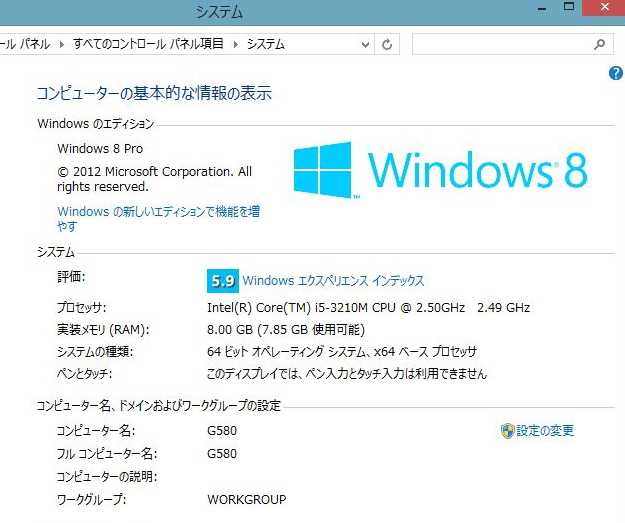Click the ペンとタッチ: label

(84, 374)
